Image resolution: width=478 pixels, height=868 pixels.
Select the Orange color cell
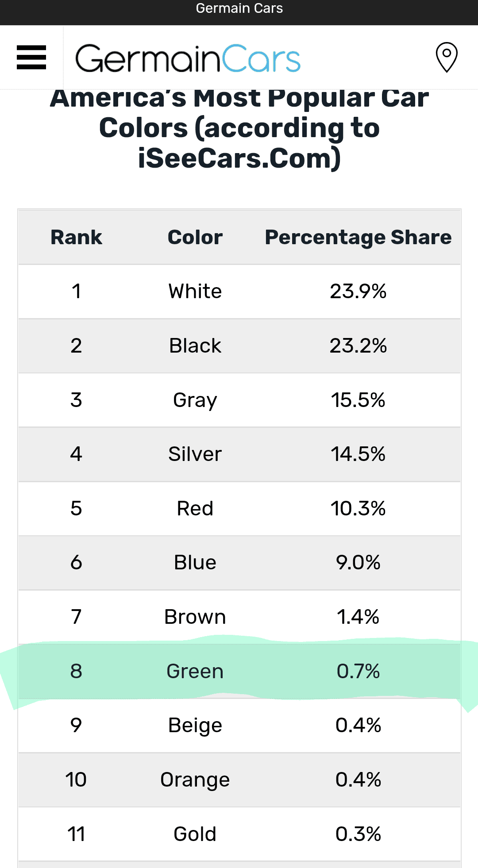point(195,780)
